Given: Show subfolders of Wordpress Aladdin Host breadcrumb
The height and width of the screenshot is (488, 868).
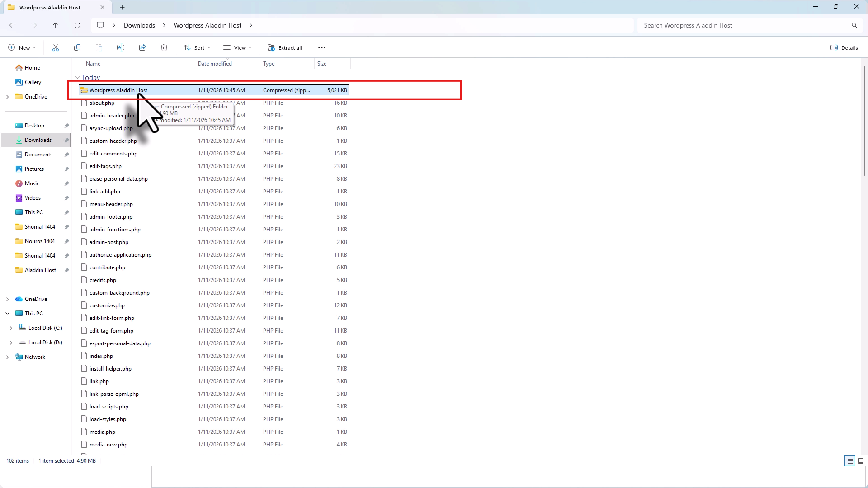Looking at the screenshot, I should 251,25.
